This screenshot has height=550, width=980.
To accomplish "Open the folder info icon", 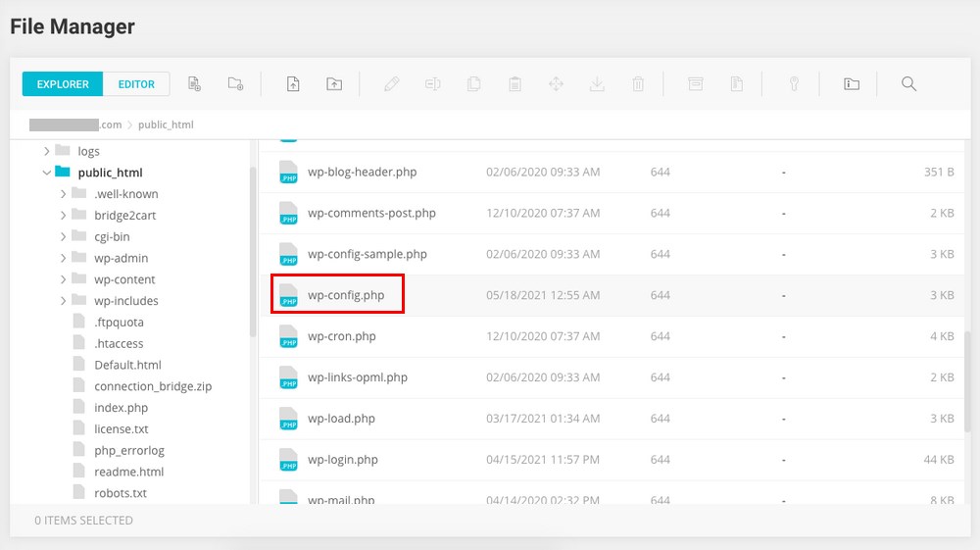I will click(x=852, y=83).
